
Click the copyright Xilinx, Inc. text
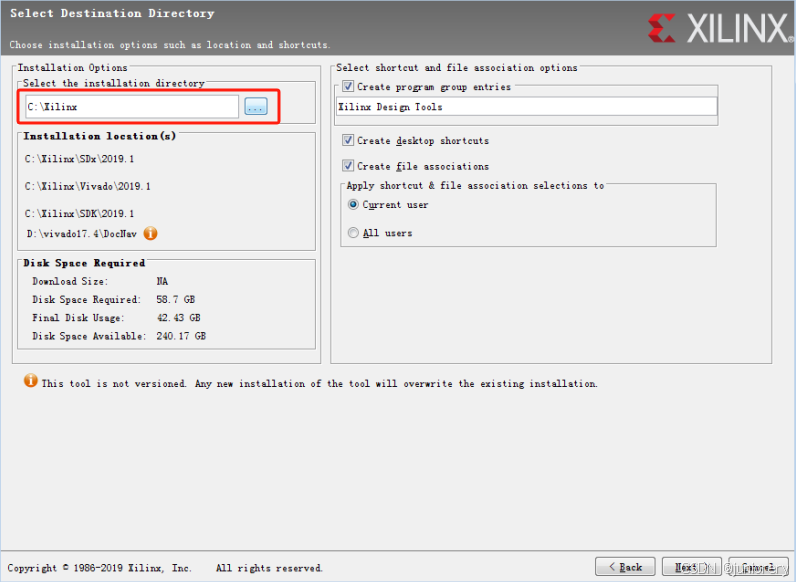pyautogui.click(x=100, y=568)
